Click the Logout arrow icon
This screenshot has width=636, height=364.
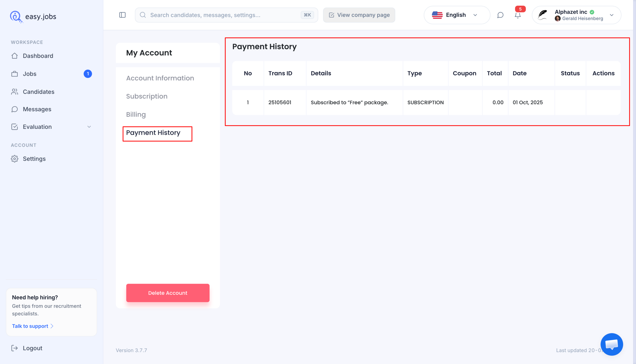(14, 348)
